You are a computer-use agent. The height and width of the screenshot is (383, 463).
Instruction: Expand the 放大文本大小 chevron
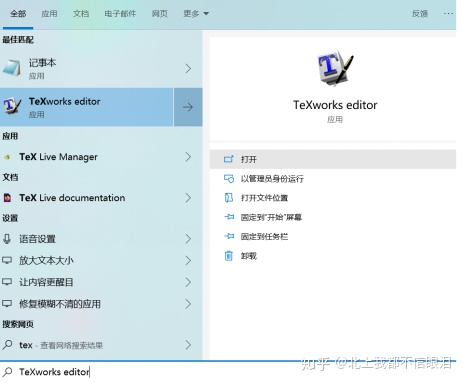(188, 260)
